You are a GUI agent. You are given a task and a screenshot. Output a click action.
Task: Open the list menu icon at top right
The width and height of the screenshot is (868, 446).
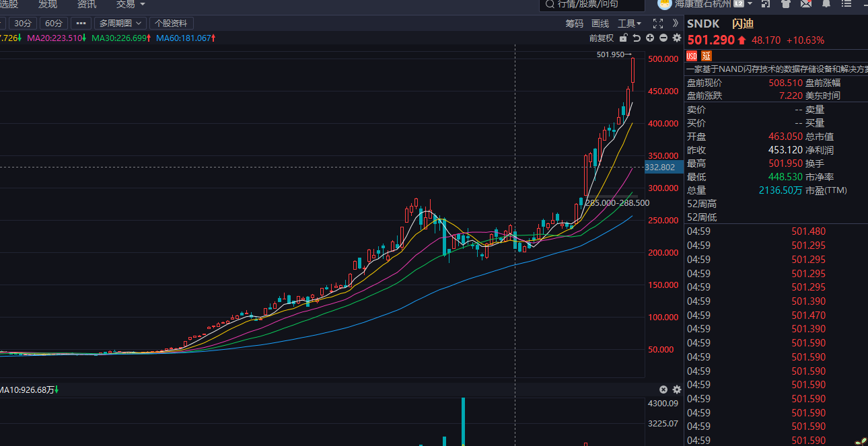click(x=846, y=4)
